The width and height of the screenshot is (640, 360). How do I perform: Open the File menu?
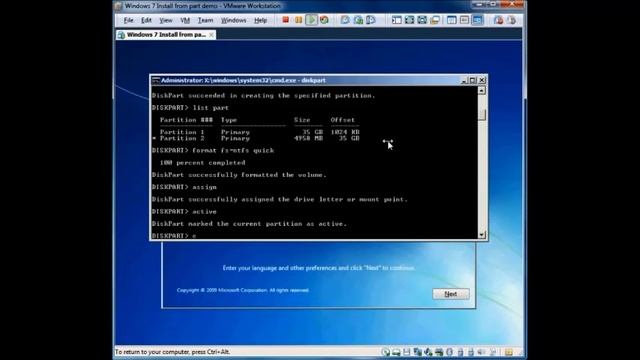coord(129,20)
